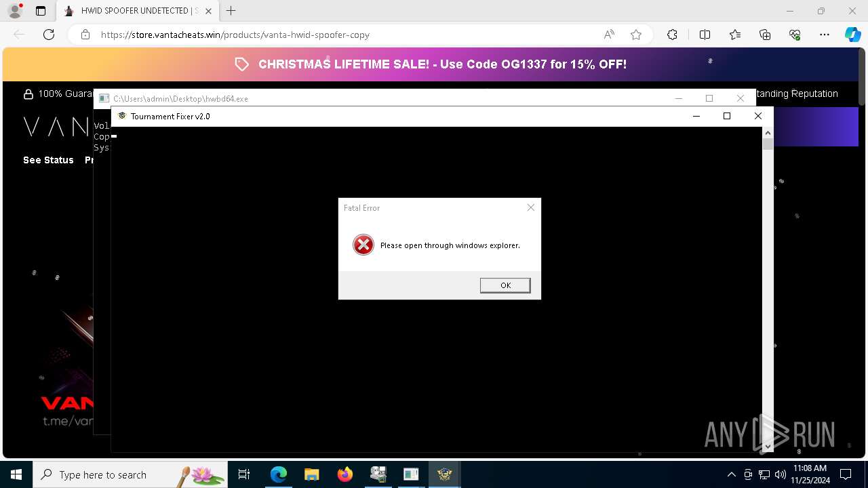Viewport: 868px width, 488px height.
Task: Click OK in the Fatal Error dialog
Action: pyautogui.click(x=505, y=285)
